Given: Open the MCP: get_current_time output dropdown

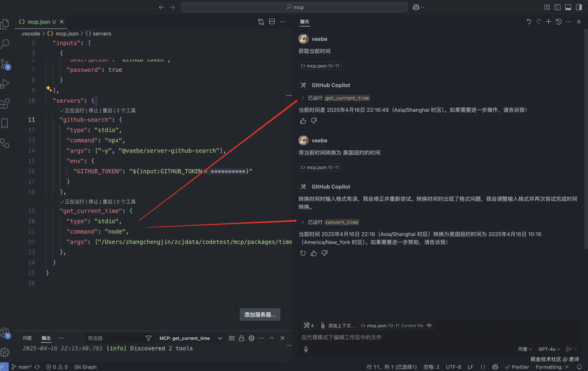Looking at the screenshot, I should pos(191,338).
